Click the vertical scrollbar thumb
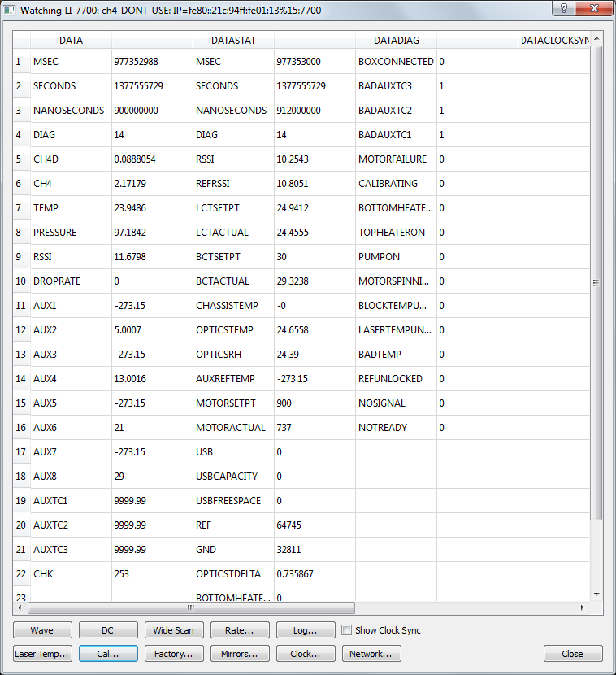616x675 pixels. pos(596,283)
